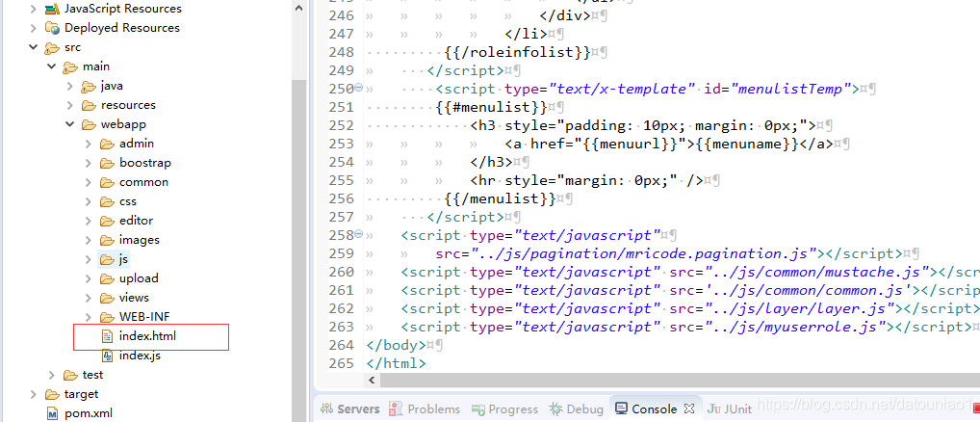Close the Console view tab
The image size is (980, 422).
(688, 409)
